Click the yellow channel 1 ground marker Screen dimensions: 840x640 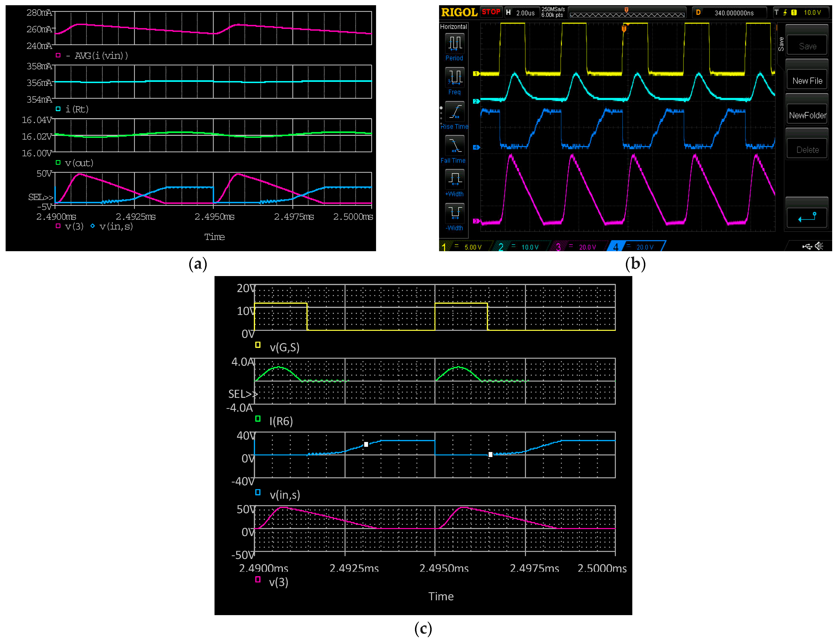point(476,73)
